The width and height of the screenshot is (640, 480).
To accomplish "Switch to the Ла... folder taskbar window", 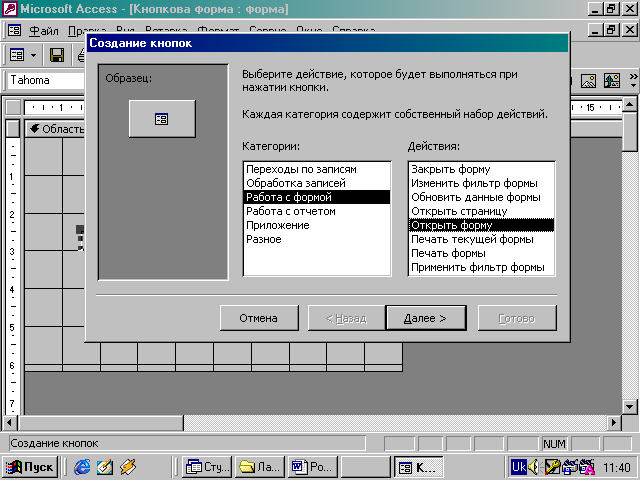I will 260,467.
